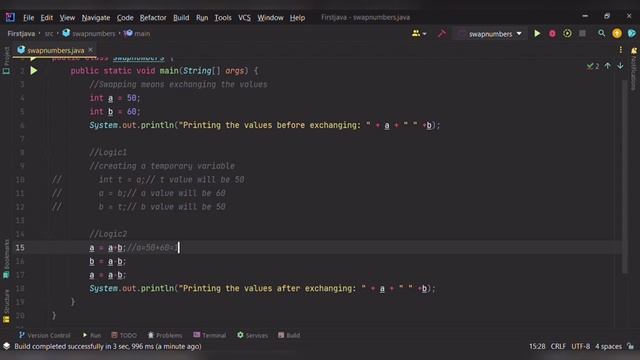Click the //Logic2 comment line
The width and height of the screenshot is (640, 360).
point(108,234)
